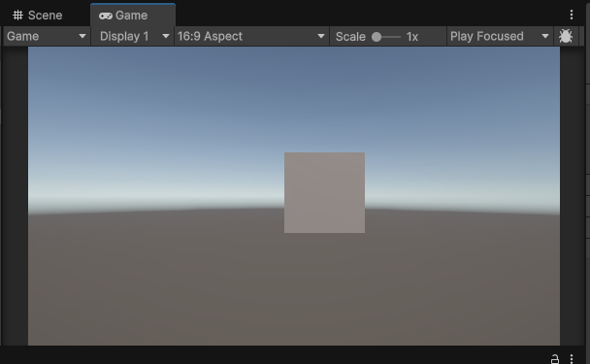Open the Game view type dropdown
Screen dimensions: 590x364
coord(47,36)
